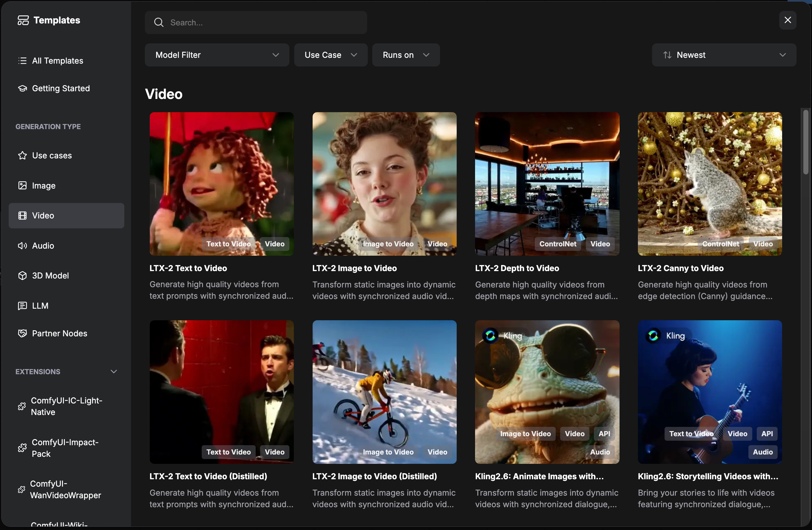Select the 3D Model cube icon
Viewport: 812px width, 530px height.
coord(22,275)
